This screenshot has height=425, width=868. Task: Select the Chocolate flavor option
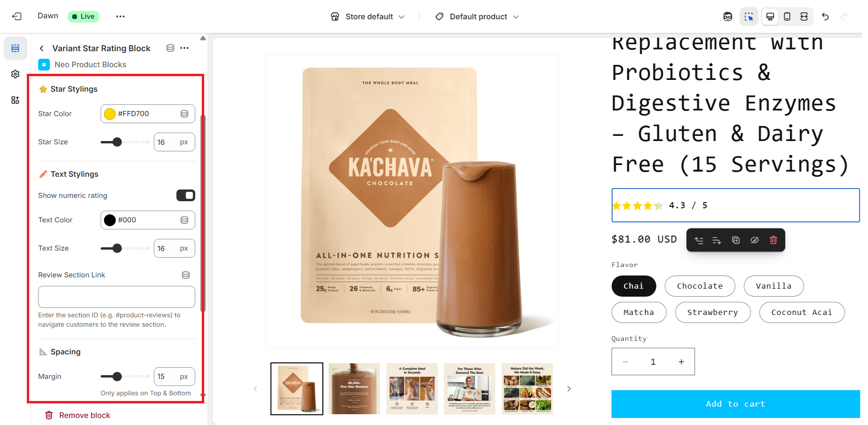(700, 286)
